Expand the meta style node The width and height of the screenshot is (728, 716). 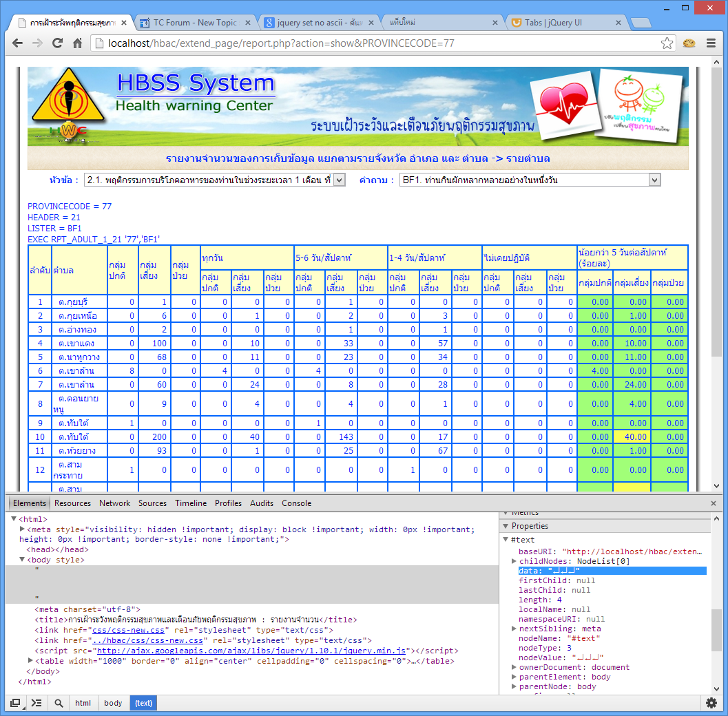point(22,529)
